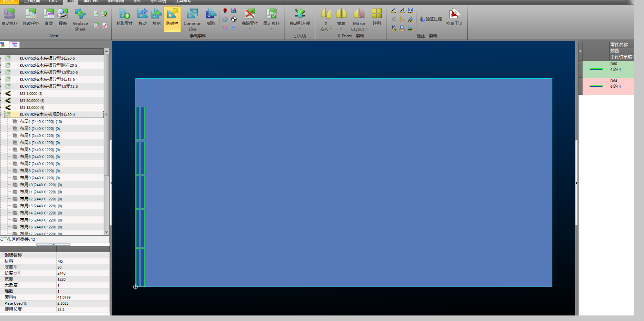Select layout 布局12 [2440 X 1220]

pos(40,199)
